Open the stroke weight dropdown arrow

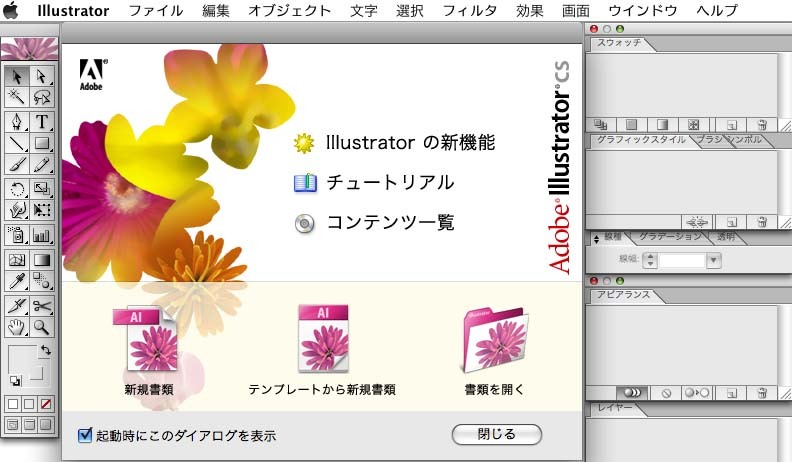[713, 261]
